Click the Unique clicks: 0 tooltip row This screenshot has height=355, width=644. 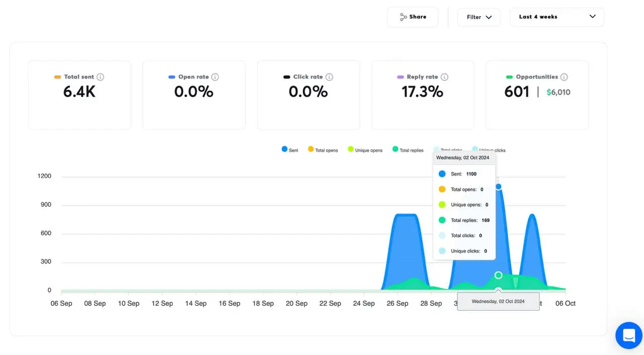464,251
